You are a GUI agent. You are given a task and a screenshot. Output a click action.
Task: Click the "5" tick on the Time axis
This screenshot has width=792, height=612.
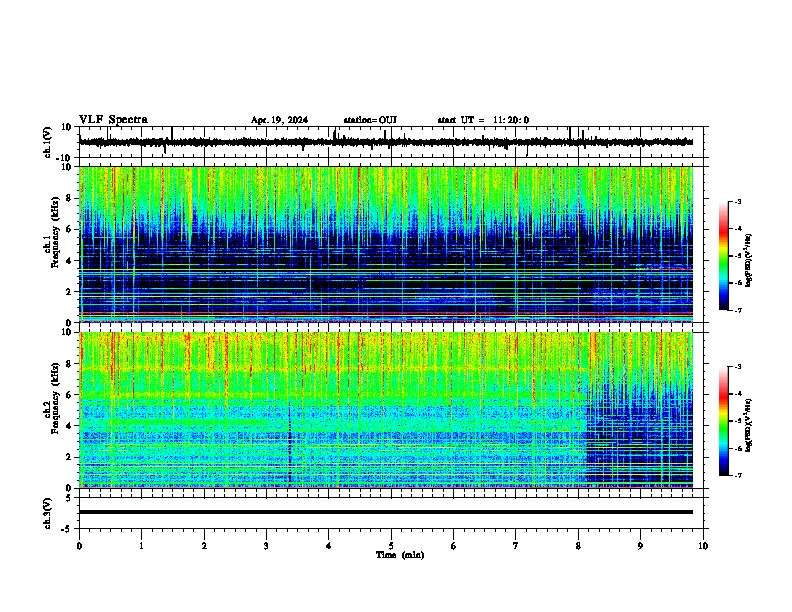pos(391,546)
